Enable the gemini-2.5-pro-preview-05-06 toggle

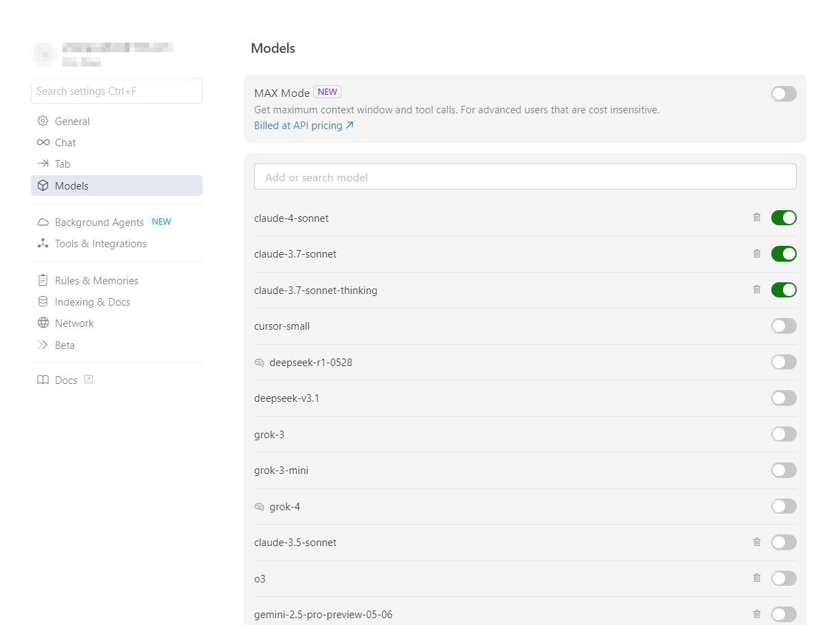(x=784, y=614)
